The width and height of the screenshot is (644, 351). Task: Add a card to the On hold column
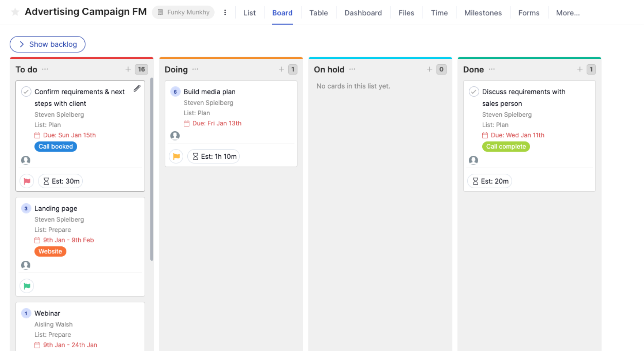tap(430, 69)
